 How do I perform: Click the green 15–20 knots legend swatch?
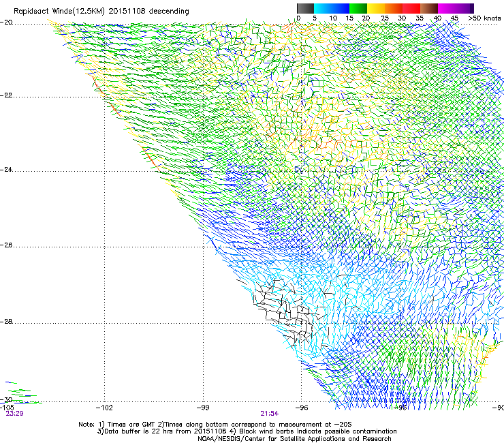point(358,8)
